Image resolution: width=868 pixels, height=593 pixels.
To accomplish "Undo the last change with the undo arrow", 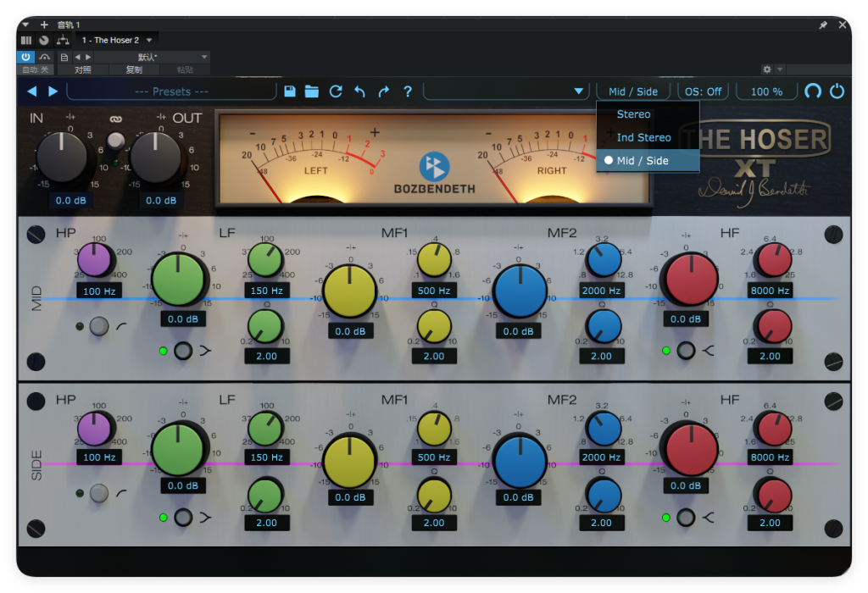I will coord(359,91).
